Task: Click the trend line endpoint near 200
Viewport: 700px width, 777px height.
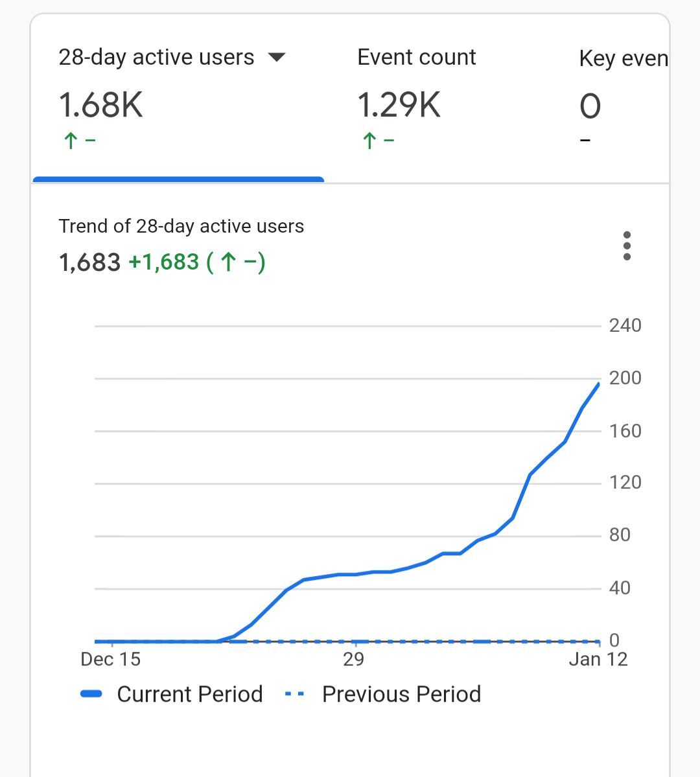Action: pos(598,384)
